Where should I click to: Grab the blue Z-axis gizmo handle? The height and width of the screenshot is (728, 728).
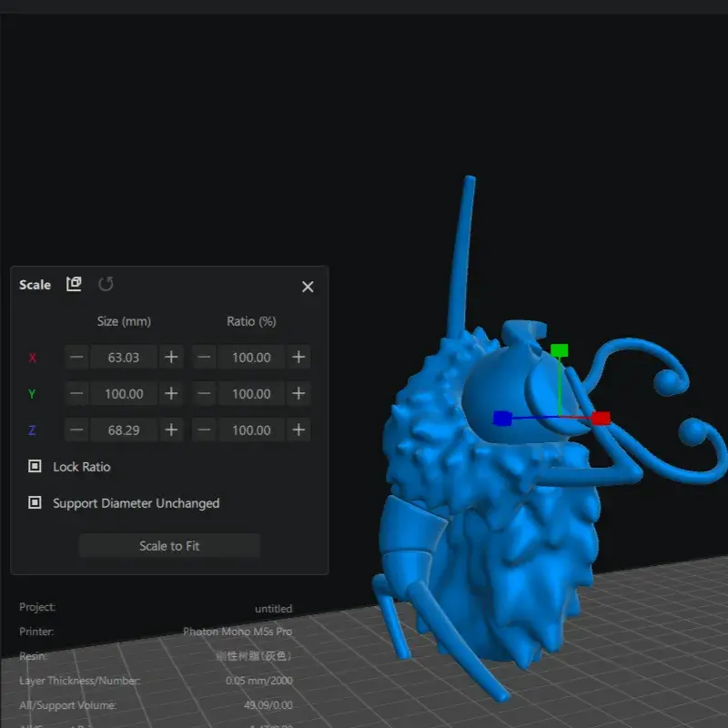tap(500, 419)
